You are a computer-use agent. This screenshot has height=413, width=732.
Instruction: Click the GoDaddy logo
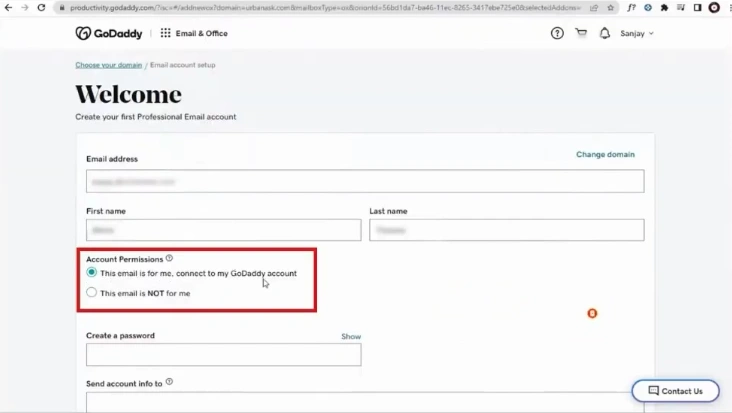(x=109, y=33)
